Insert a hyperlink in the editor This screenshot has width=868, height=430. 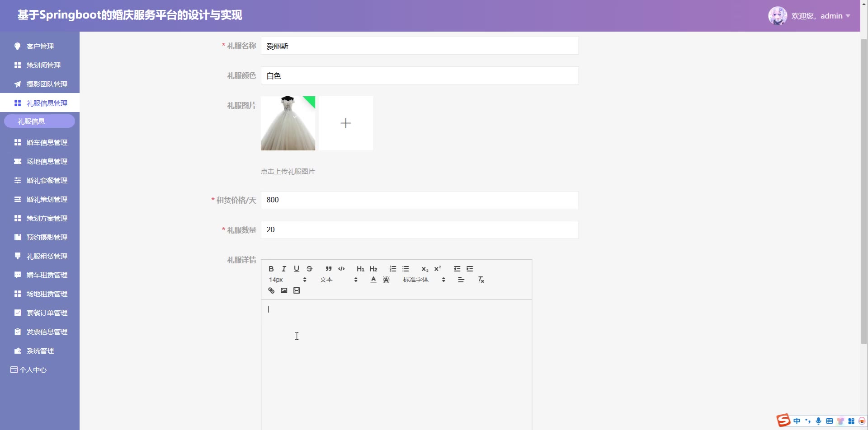click(271, 290)
